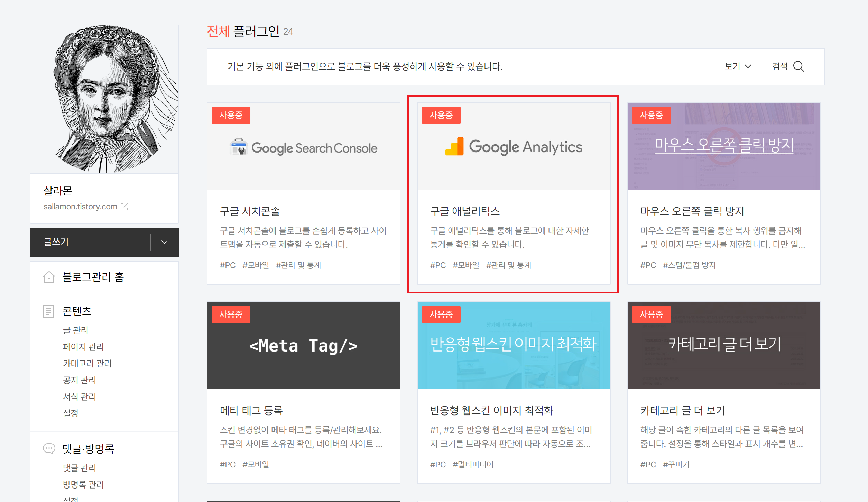Click the home icon next to 블로그관리 홈

pyautogui.click(x=49, y=277)
